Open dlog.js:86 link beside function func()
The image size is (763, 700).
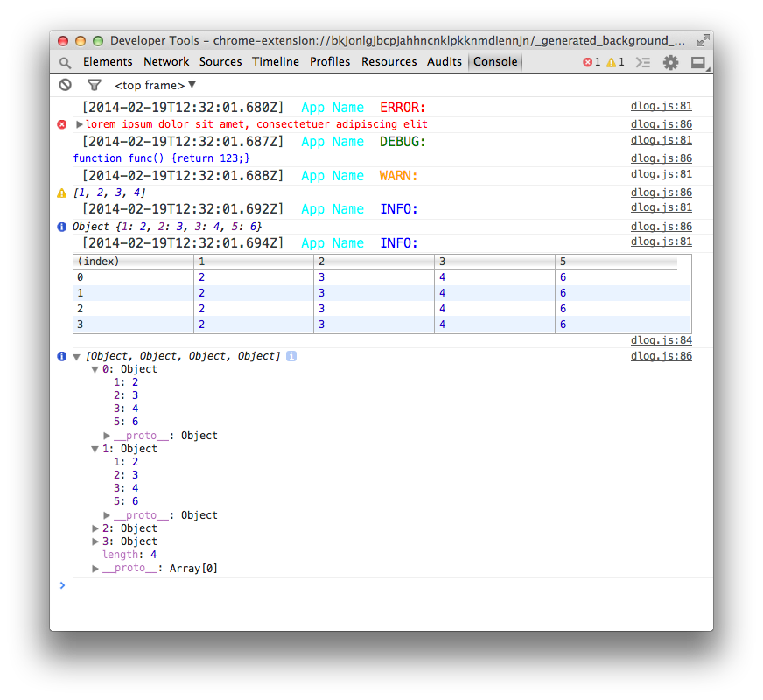(x=661, y=158)
